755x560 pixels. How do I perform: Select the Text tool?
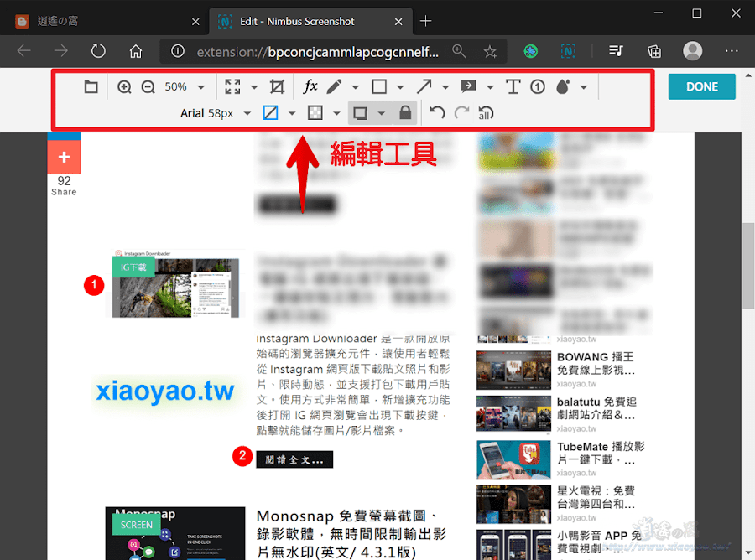click(x=513, y=87)
